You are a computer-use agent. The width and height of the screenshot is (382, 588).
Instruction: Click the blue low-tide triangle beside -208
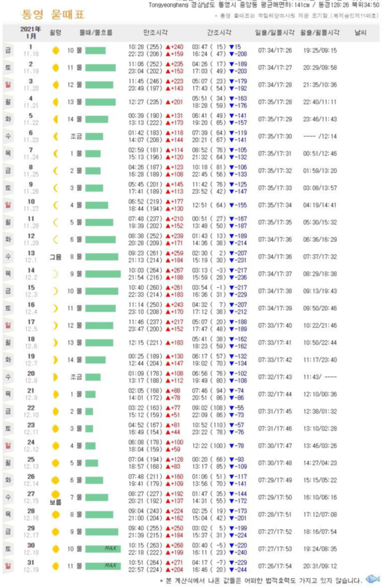click(x=231, y=54)
